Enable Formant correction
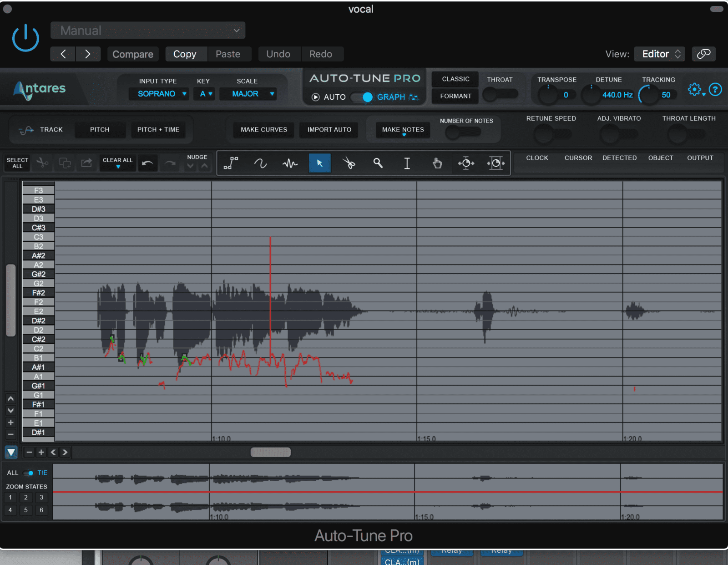 [455, 96]
